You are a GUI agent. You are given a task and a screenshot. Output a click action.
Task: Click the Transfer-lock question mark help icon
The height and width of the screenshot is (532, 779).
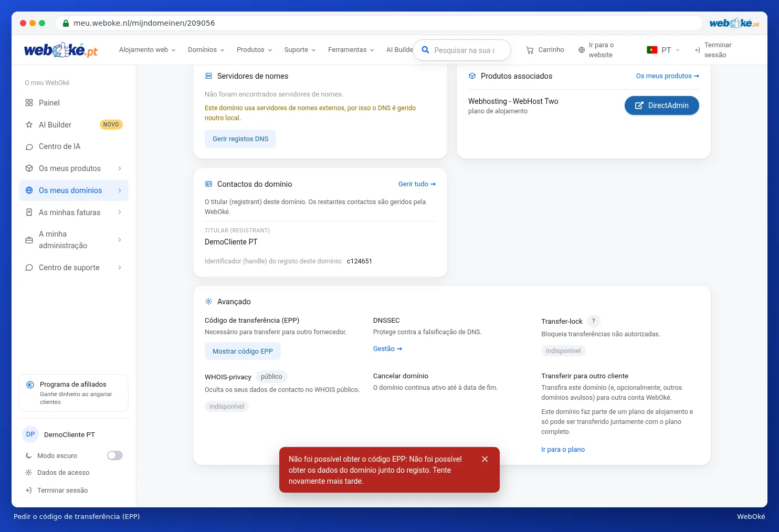click(x=594, y=321)
